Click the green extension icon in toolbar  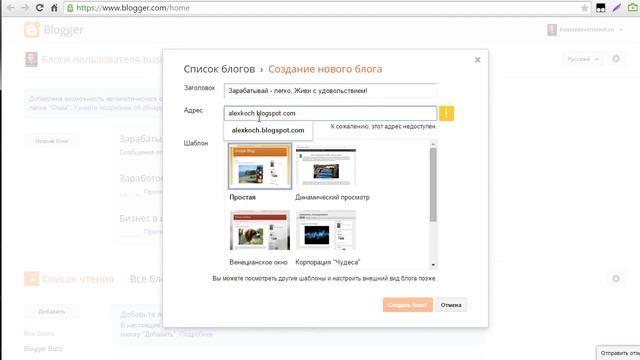pos(633,8)
